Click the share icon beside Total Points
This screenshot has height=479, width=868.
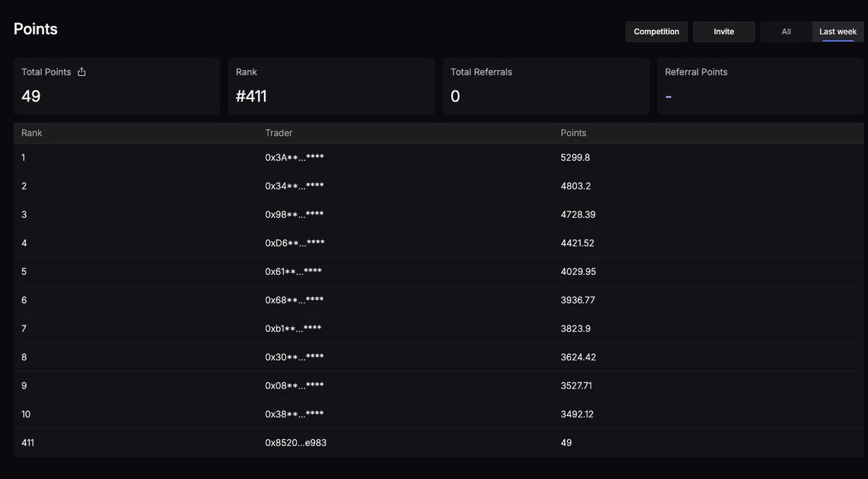coord(82,72)
